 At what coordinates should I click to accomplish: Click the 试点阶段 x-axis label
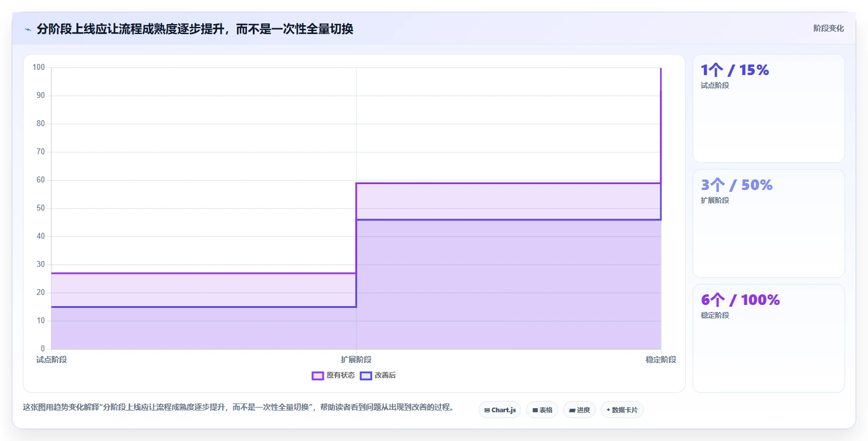[52, 359]
